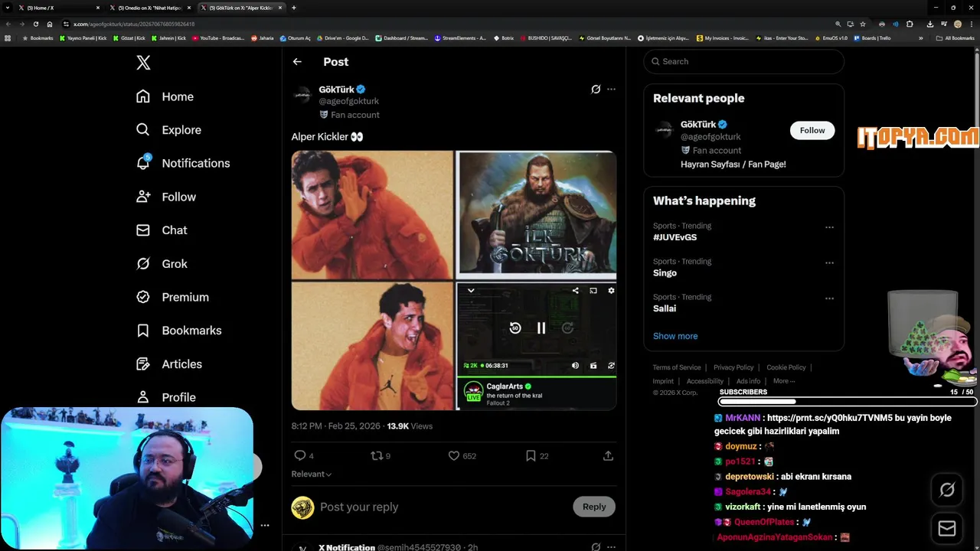Bookmark the post with 22 bookmarks

pos(531,455)
